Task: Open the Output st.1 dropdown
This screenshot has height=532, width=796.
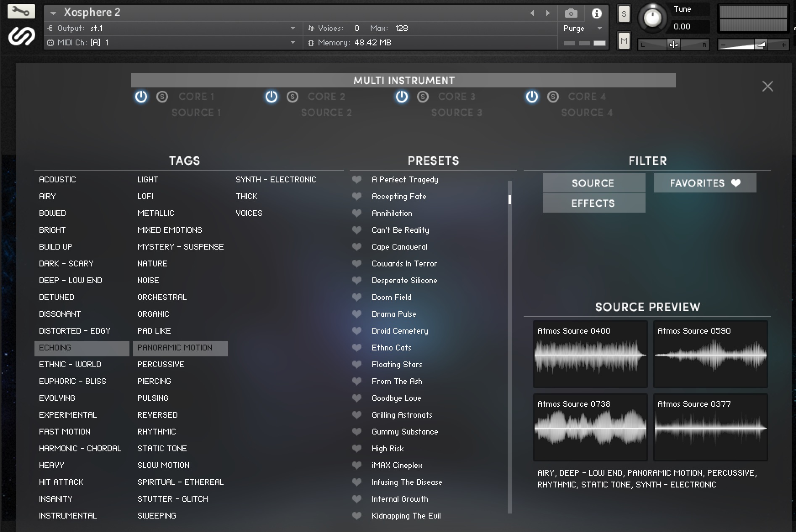Action: pos(293,28)
